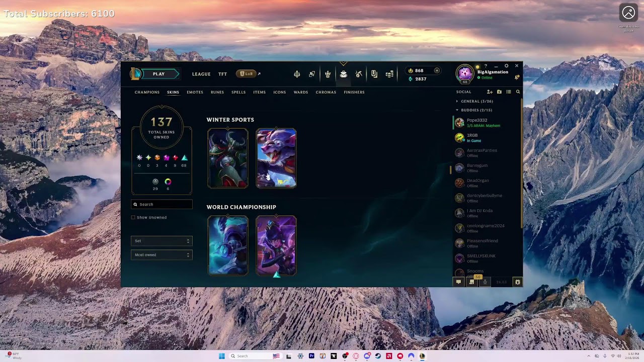The height and width of the screenshot is (362, 644).
Task: Open the Loot hammer icon in the top navigation
Action: (x=359, y=74)
